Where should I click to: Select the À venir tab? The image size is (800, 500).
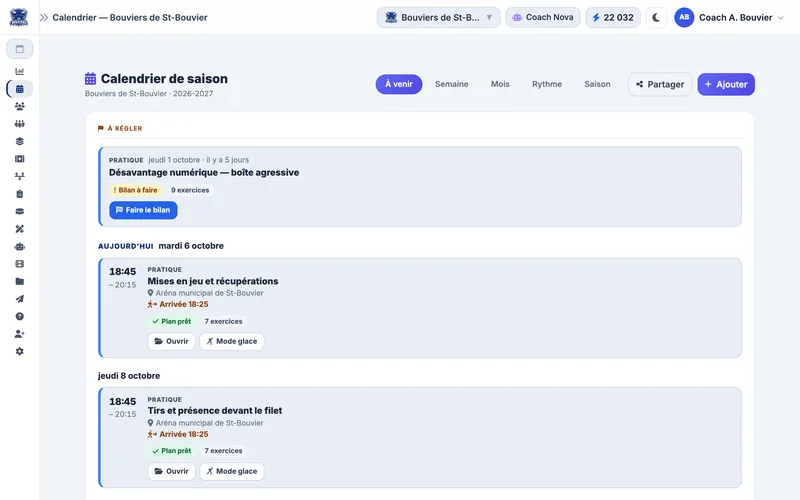tap(399, 84)
